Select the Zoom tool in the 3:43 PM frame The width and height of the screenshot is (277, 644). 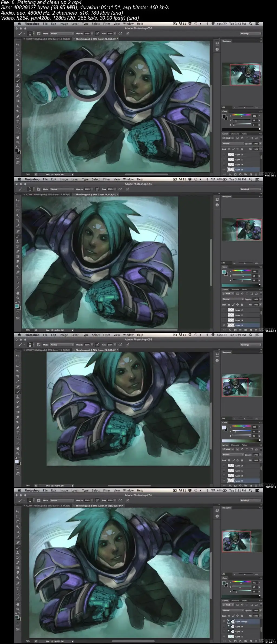coord(18,142)
